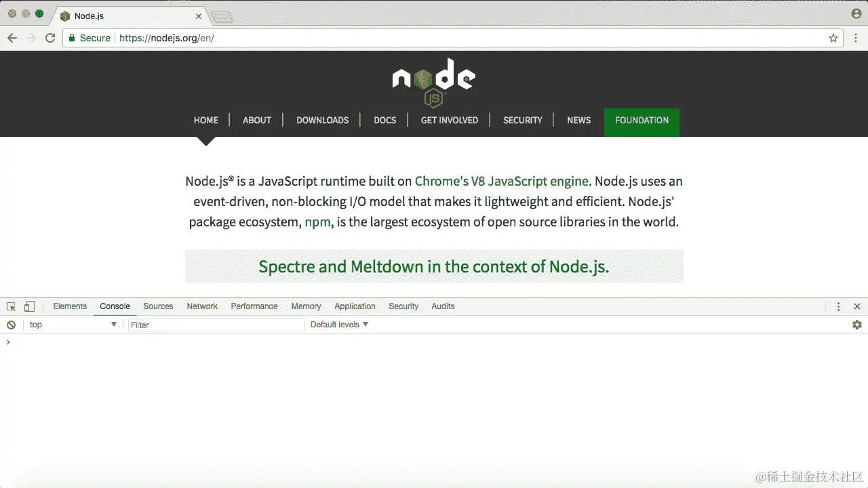Open the DevTools three-dot customize menu
868x488 pixels.
[839, 306]
